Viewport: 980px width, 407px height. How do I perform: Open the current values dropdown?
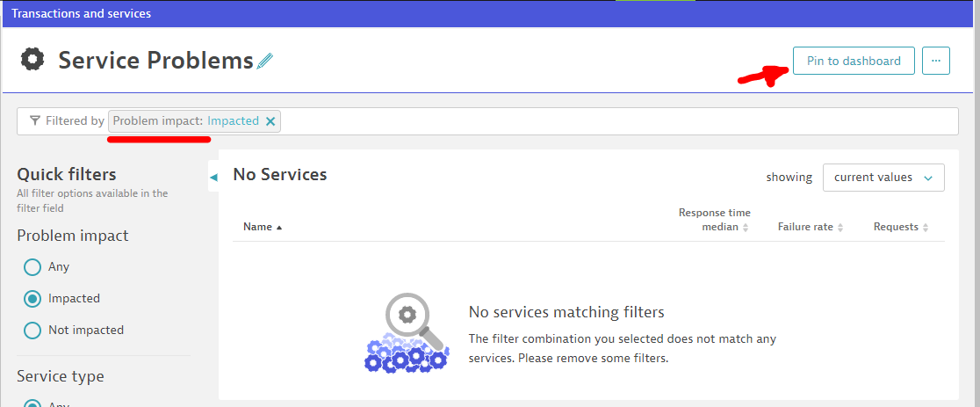(883, 178)
